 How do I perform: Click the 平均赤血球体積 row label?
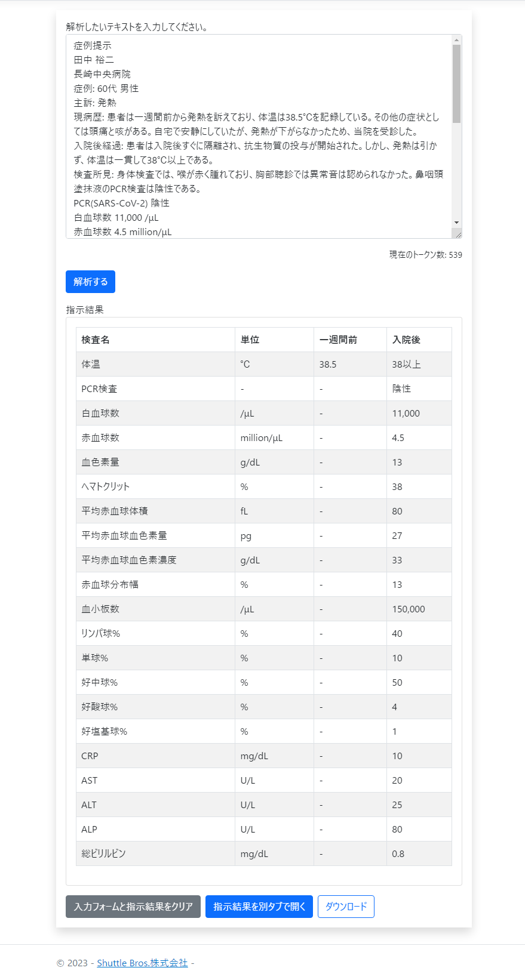[x=155, y=511]
